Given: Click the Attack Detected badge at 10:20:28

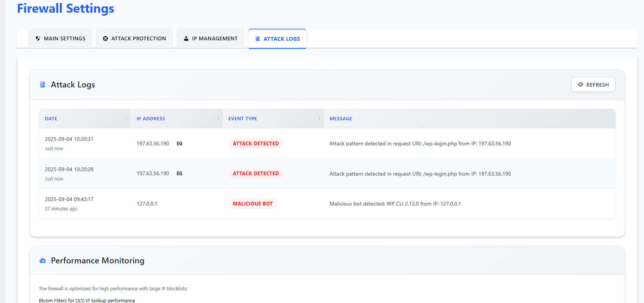Looking at the screenshot, I should coord(256,173).
